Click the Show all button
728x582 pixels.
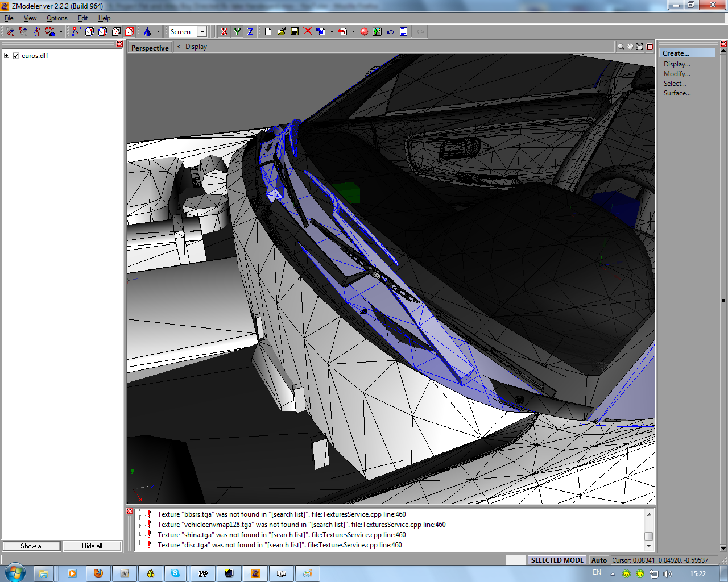click(32, 546)
